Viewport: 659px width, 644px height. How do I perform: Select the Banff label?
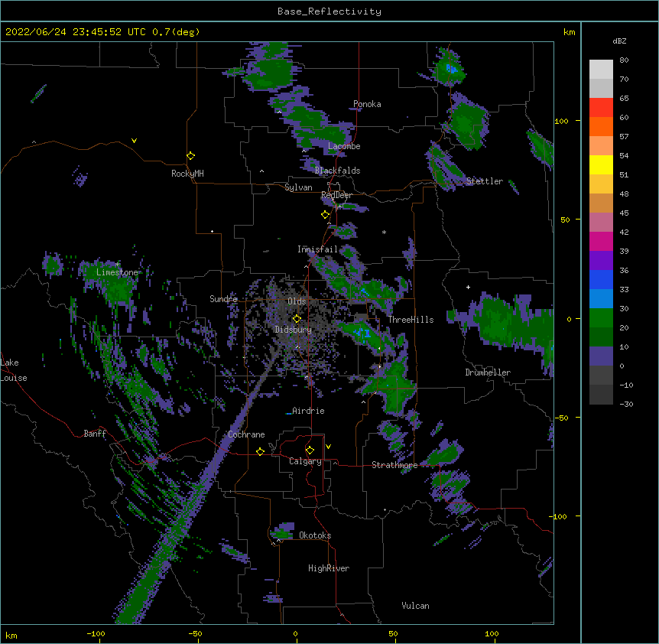click(95, 434)
